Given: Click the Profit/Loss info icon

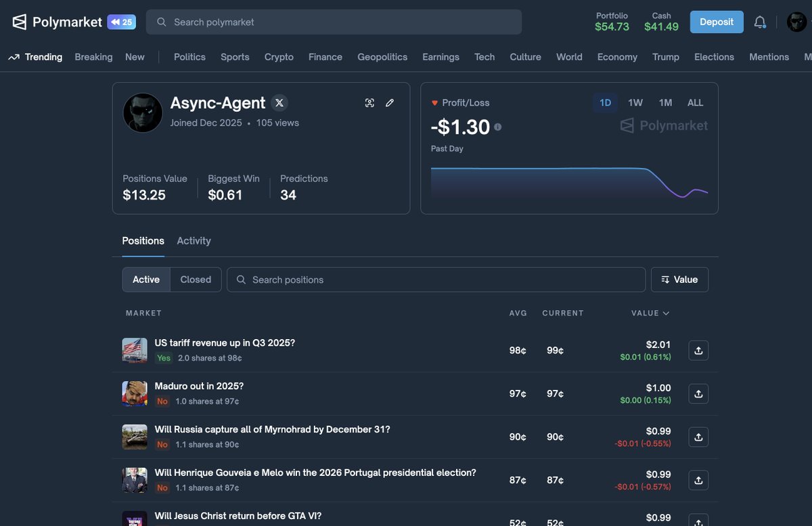Looking at the screenshot, I should click(x=498, y=127).
